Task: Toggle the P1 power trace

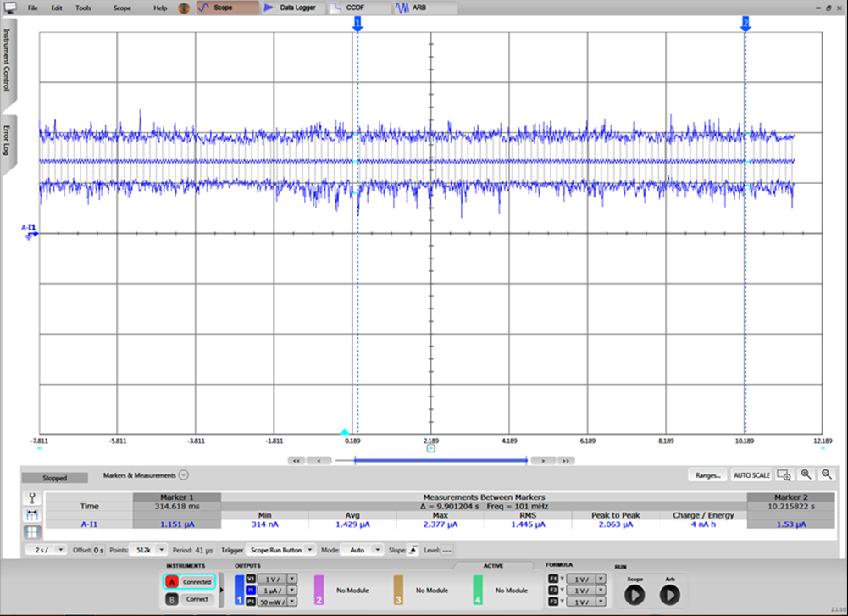Action: point(250,600)
